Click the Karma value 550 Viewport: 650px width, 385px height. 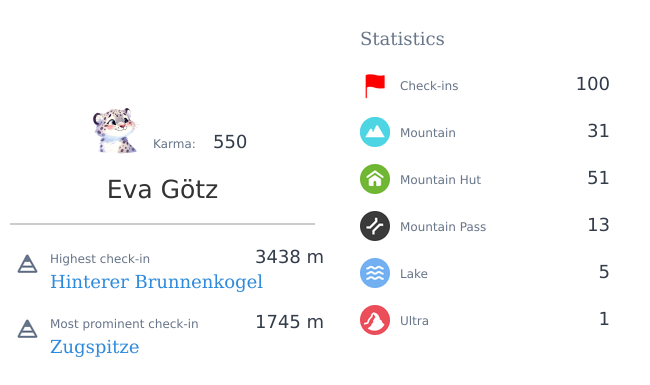click(x=230, y=142)
